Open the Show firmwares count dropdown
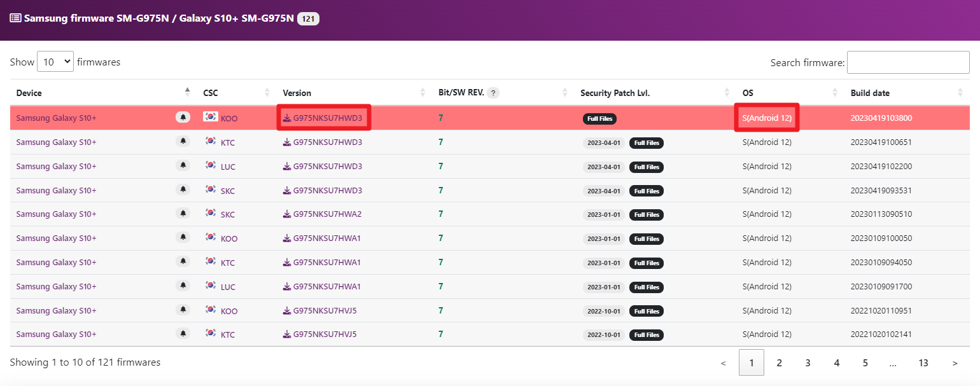Viewport: 980px width, 386px height. pyautogui.click(x=55, y=62)
